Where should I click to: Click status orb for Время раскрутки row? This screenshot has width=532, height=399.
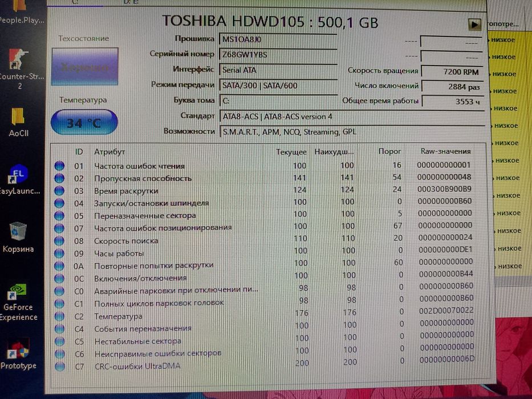(x=59, y=190)
